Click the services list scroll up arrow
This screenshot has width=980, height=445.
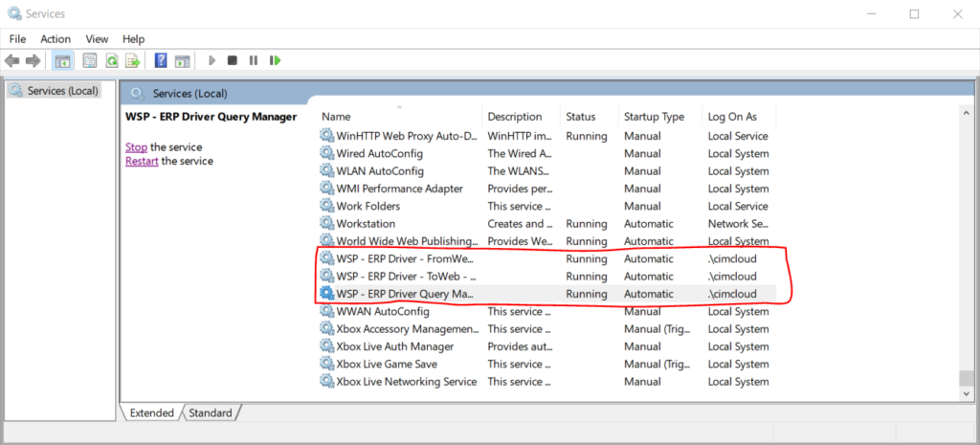[967, 111]
